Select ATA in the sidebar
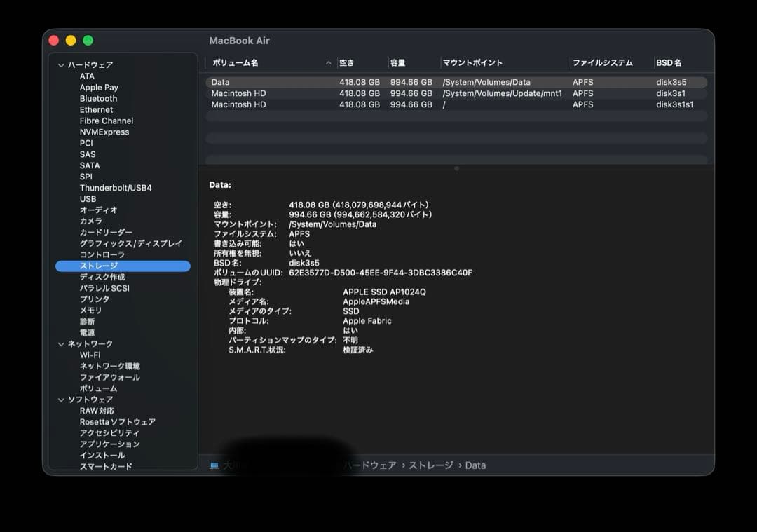The image size is (757, 532). [87, 76]
